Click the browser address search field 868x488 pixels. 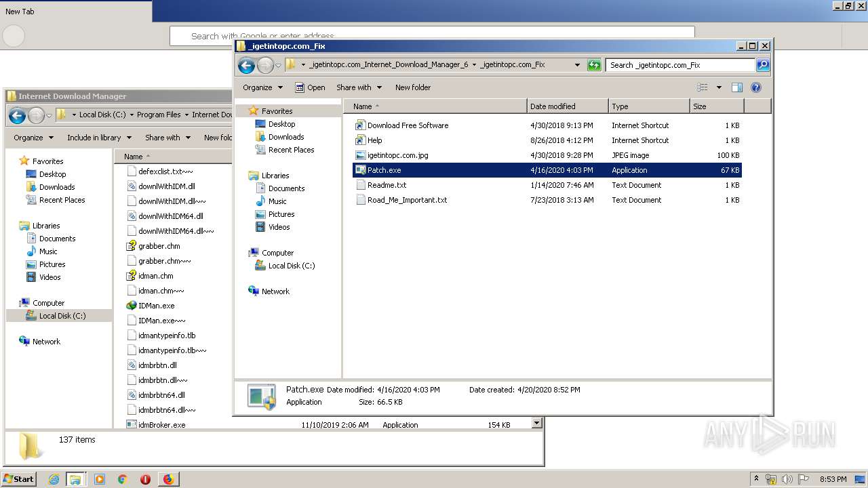point(432,36)
